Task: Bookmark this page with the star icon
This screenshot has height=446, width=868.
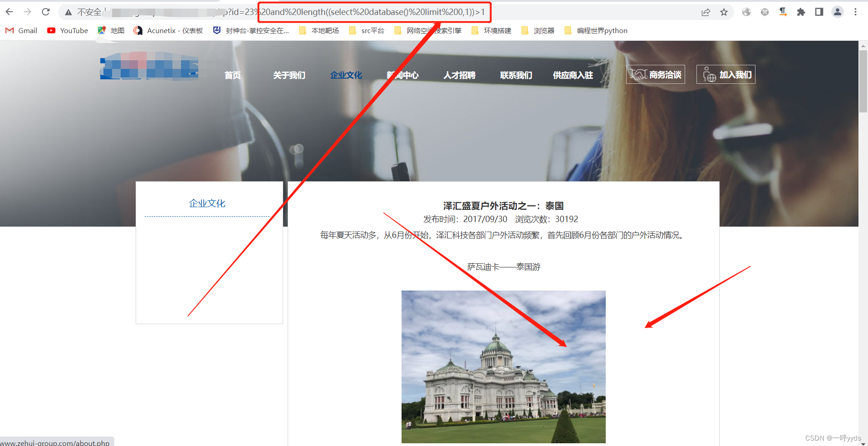Action: coord(724,12)
